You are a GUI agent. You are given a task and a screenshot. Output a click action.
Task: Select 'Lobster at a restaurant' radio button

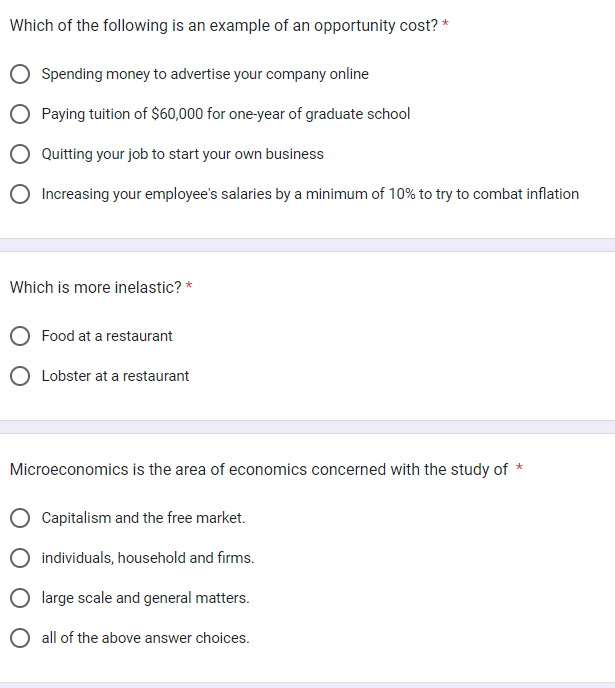coord(20,376)
